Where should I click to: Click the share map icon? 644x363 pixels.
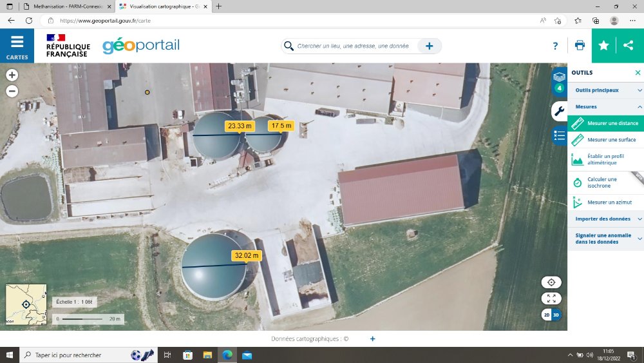tap(629, 46)
